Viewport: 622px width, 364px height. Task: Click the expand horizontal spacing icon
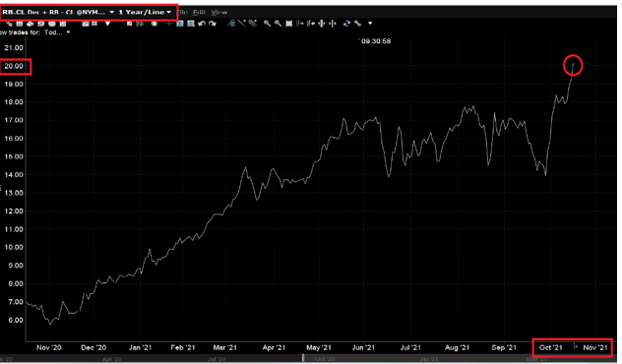pyautogui.click(x=322, y=24)
